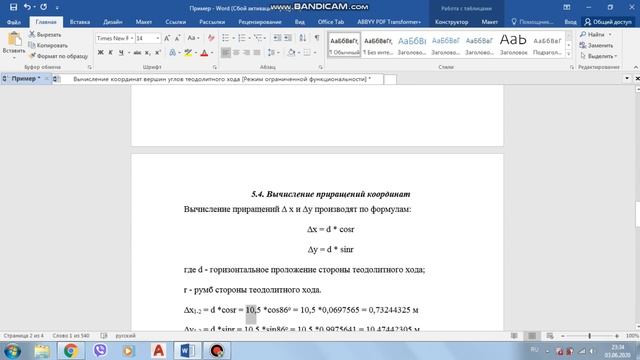Open Viber from the taskbar
640x360 pixels.
100,351
